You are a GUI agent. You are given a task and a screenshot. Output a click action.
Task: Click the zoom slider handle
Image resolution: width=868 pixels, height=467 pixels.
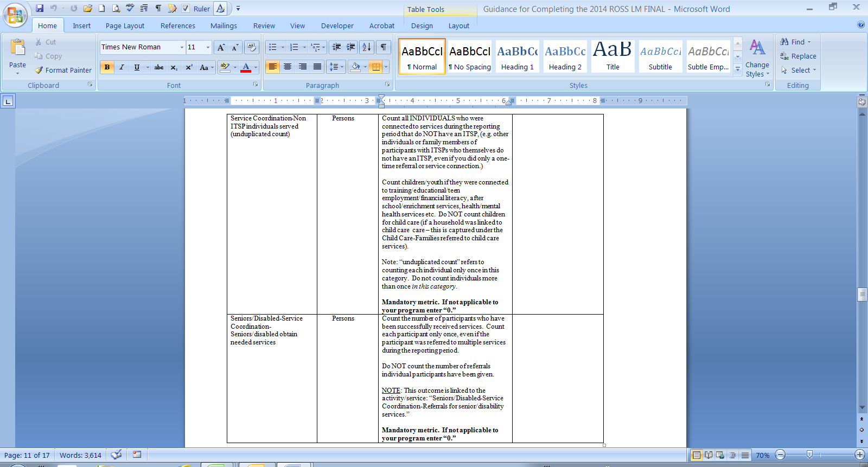tap(809, 455)
